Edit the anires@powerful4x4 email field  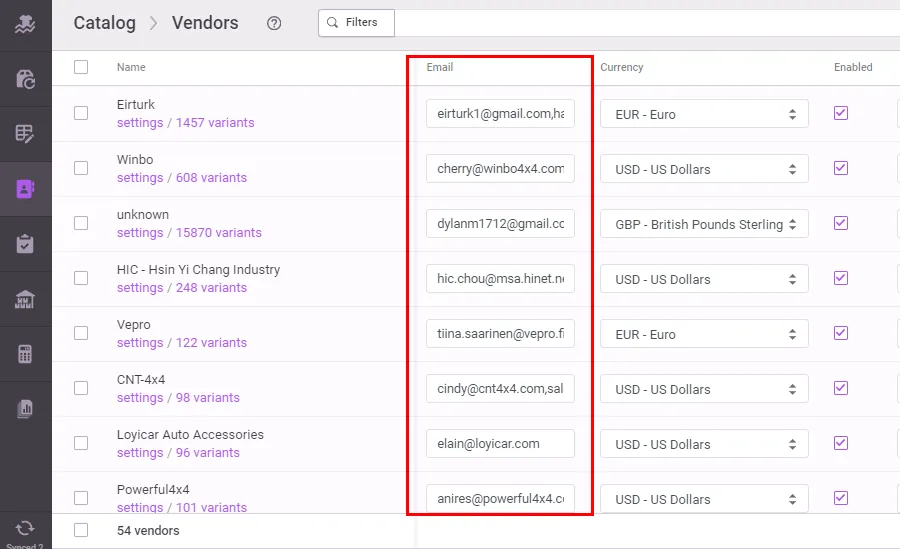(501, 499)
